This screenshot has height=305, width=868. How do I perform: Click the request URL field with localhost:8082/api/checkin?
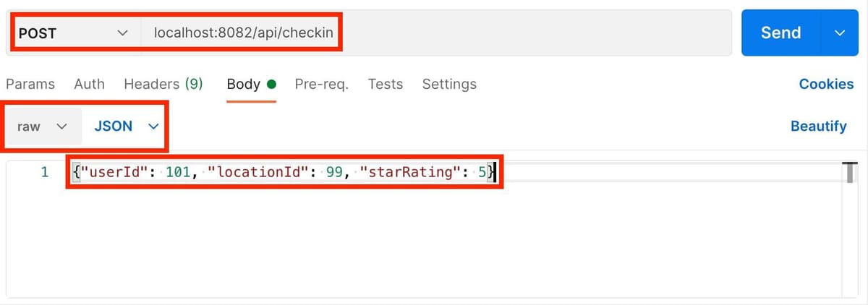[243, 33]
